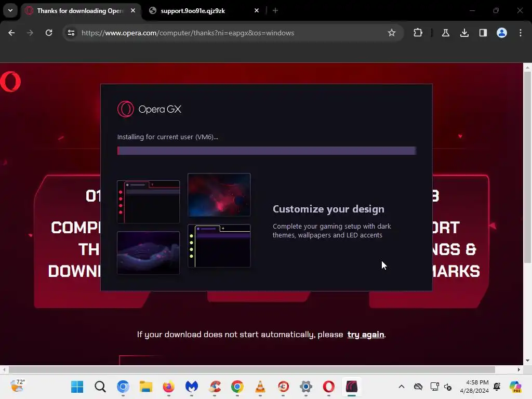Click the try again download link
This screenshot has height=399, width=532.
(x=365, y=335)
